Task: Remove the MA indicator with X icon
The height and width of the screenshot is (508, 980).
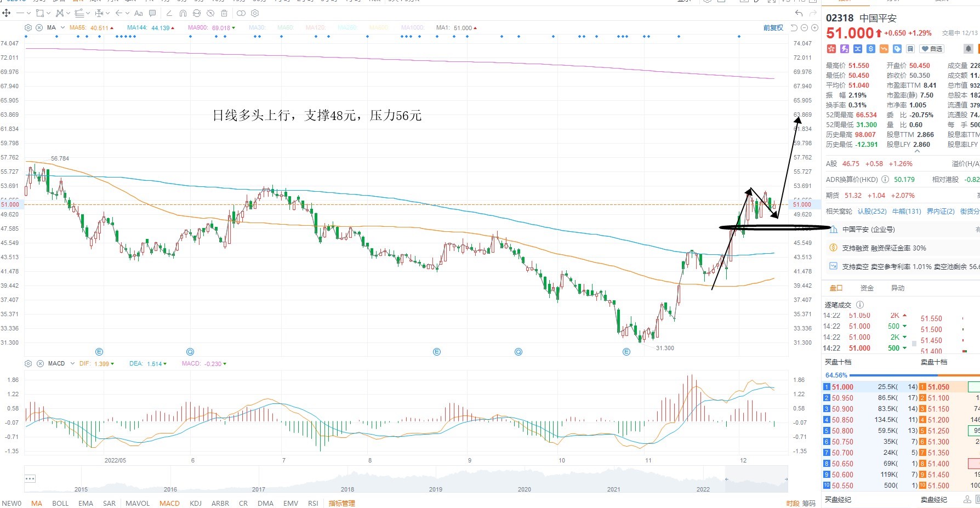Action: [39, 27]
